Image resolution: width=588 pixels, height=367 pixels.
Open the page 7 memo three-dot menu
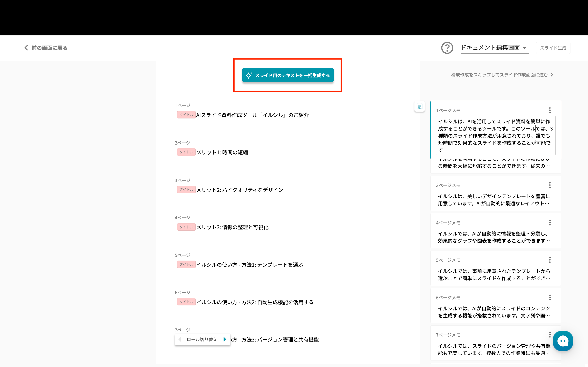coord(550,335)
